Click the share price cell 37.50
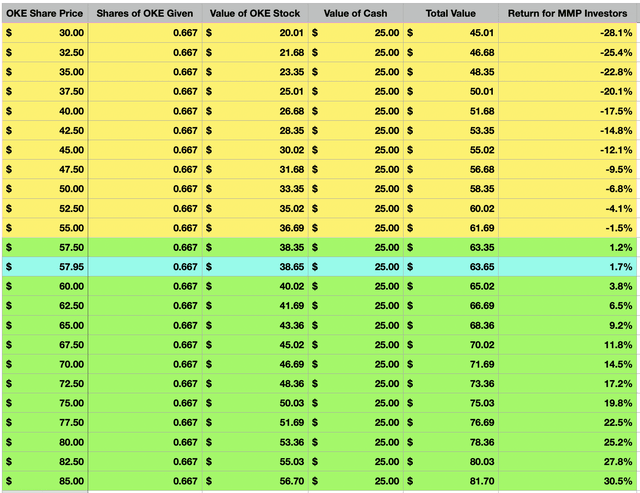 [x=45, y=91]
